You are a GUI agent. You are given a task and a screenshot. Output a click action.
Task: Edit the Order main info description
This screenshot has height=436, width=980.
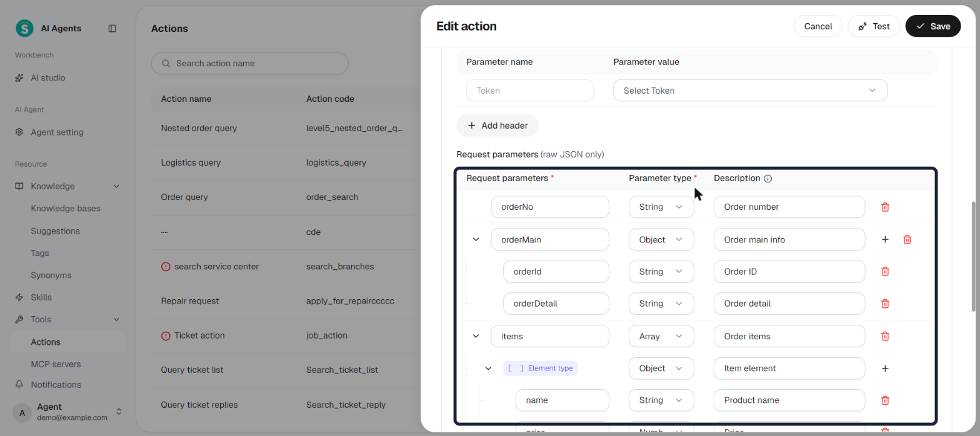[789, 239]
